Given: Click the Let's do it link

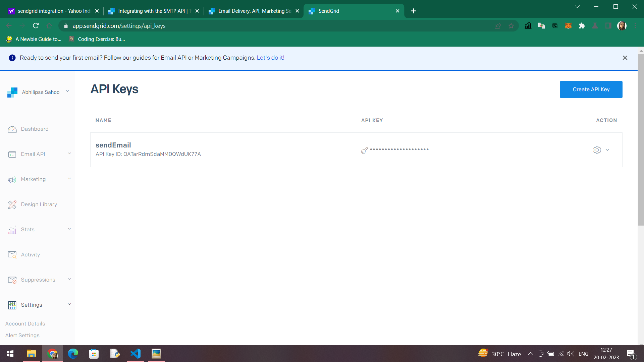Looking at the screenshot, I should click(271, 57).
